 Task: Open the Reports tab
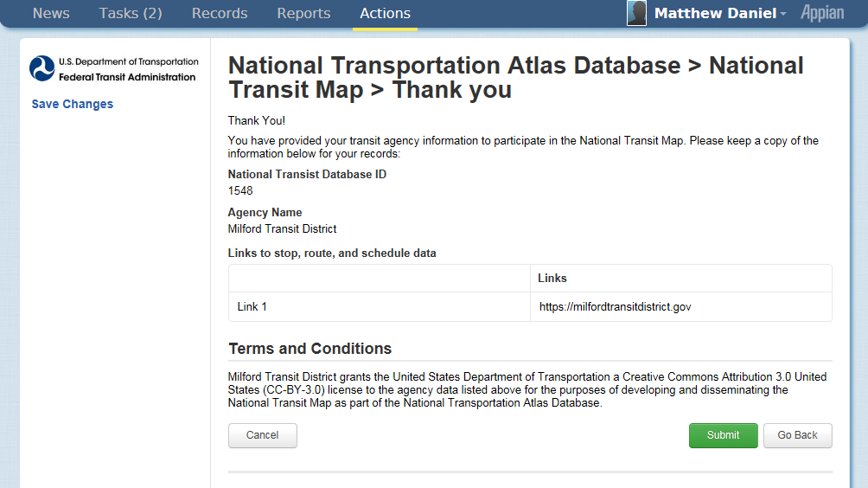tap(303, 14)
